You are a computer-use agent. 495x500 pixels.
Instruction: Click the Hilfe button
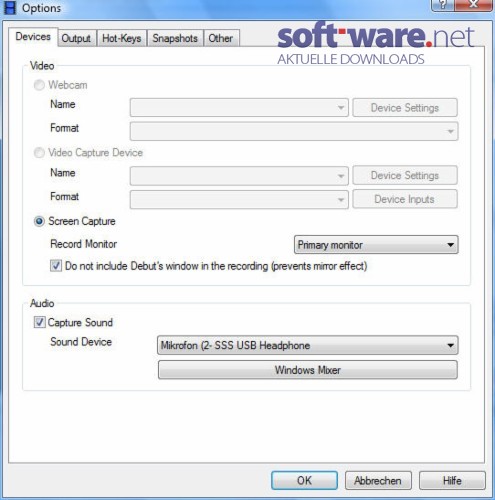pyautogui.click(x=452, y=480)
